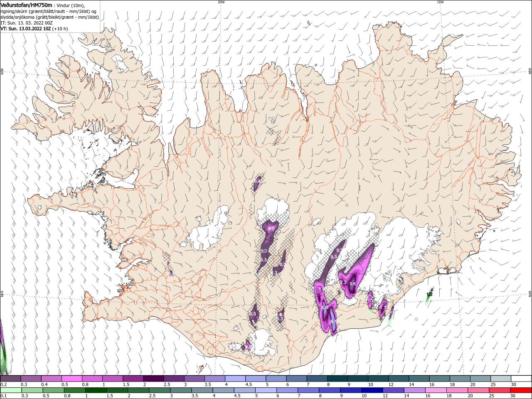The height and width of the screenshot is (399, 532).
Task: Click the 6.9 precipitation value on map
Action: click(x=325, y=307)
